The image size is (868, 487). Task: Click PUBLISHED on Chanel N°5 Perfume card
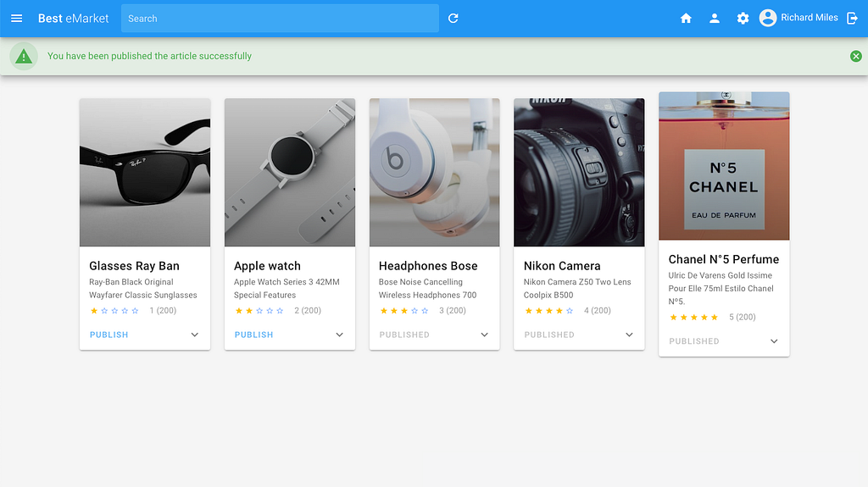694,341
